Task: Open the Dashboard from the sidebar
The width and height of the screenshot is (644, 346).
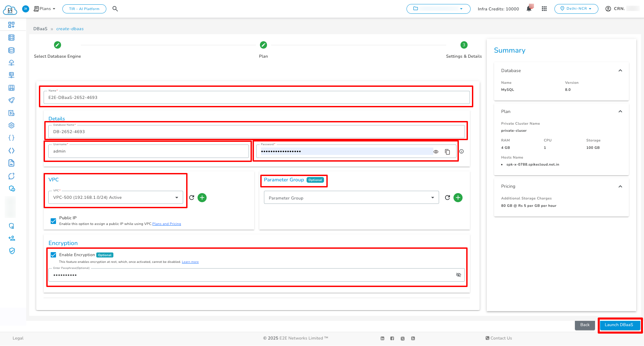Action: 11,25
